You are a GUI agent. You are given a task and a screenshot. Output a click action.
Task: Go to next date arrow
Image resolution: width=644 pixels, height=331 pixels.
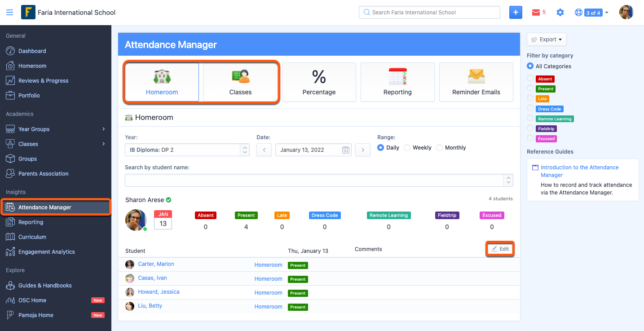point(363,150)
